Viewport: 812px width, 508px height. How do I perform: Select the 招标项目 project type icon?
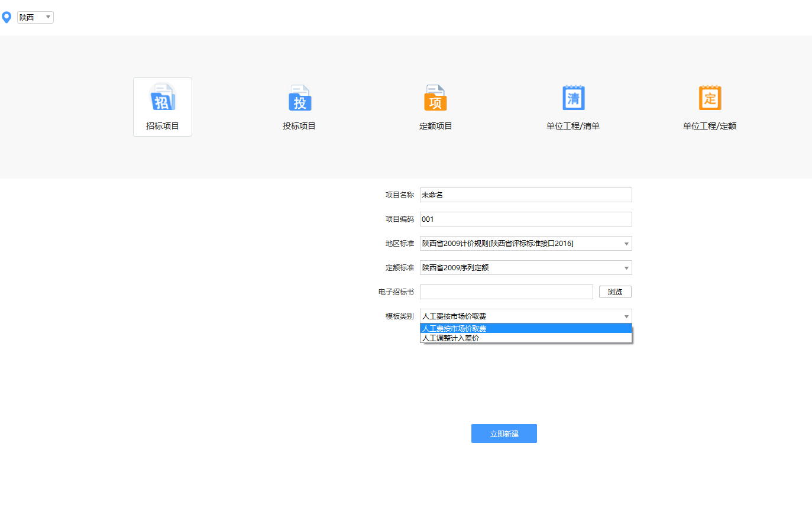163,98
